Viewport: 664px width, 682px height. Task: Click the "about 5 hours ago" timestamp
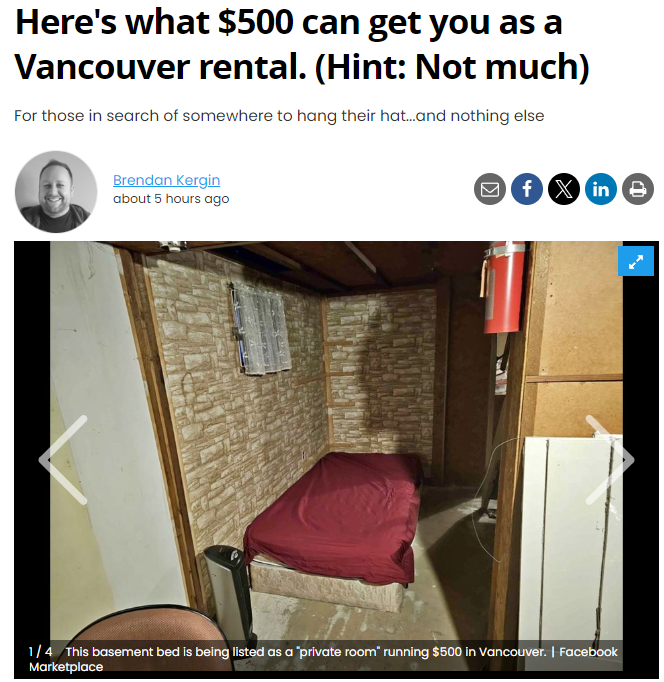click(x=171, y=199)
